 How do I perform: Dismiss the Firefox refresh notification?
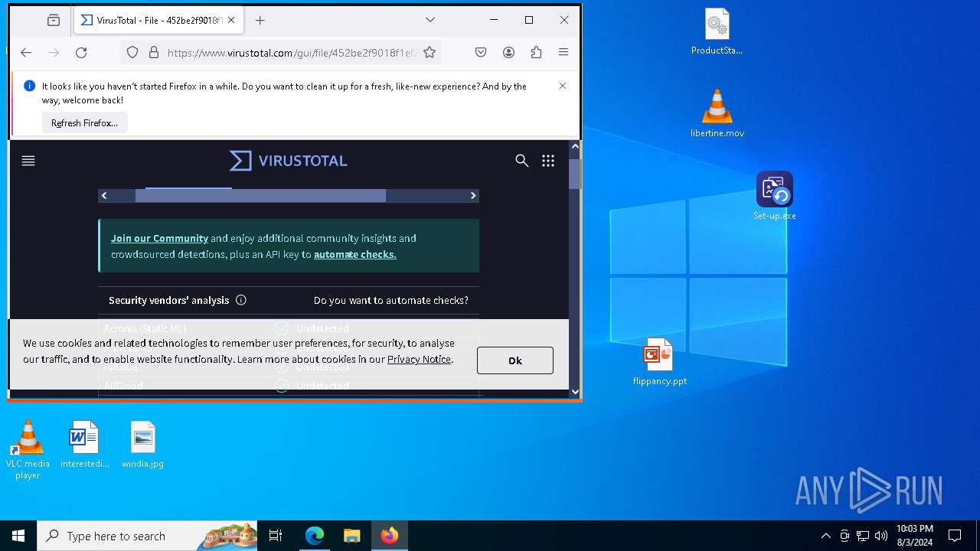(563, 86)
